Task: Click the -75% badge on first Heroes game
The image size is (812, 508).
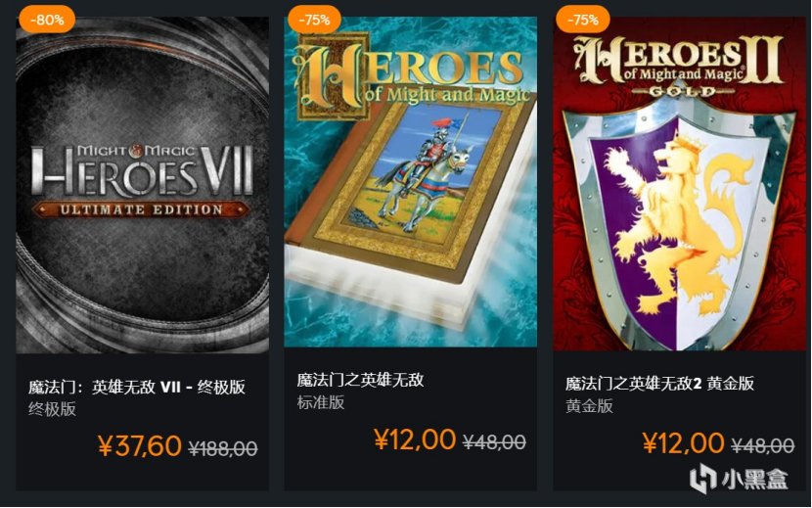Action: point(314,20)
